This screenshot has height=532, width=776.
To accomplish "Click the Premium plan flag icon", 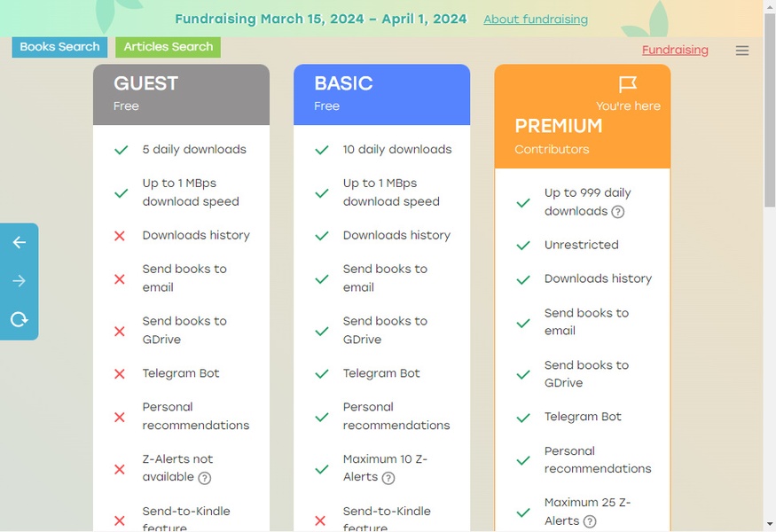I will point(628,84).
